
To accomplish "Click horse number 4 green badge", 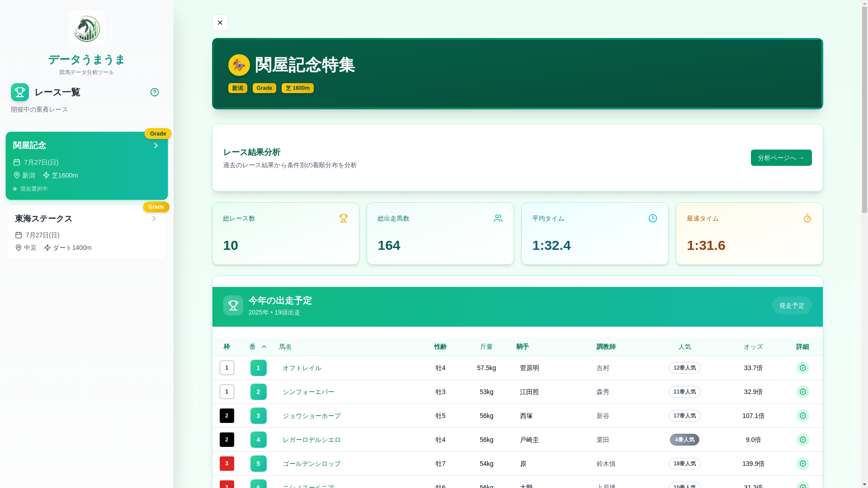I will (x=259, y=440).
